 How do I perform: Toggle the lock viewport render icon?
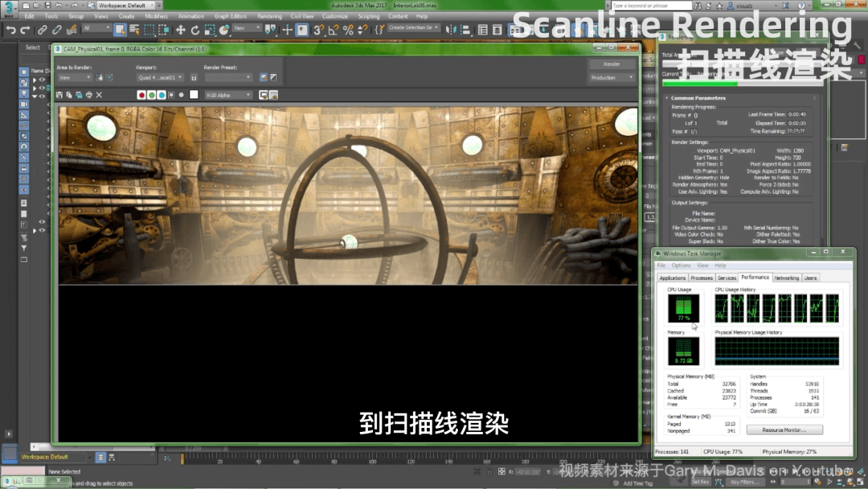pyautogui.click(x=194, y=77)
